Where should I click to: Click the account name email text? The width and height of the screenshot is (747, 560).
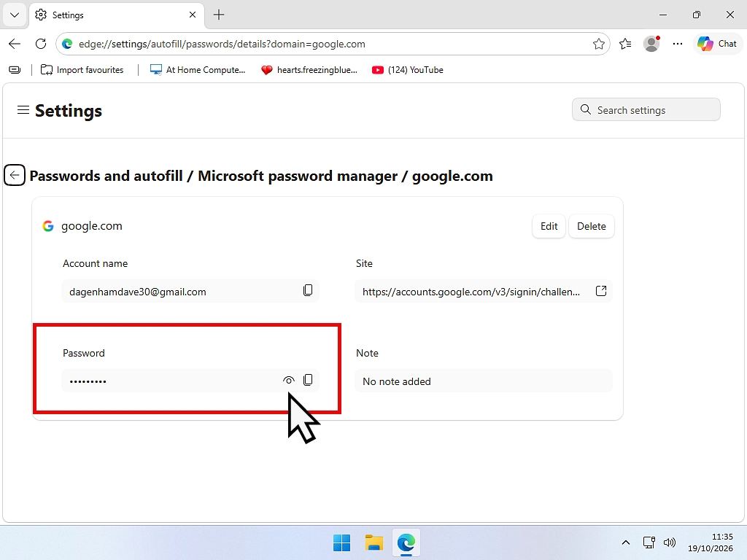138,292
